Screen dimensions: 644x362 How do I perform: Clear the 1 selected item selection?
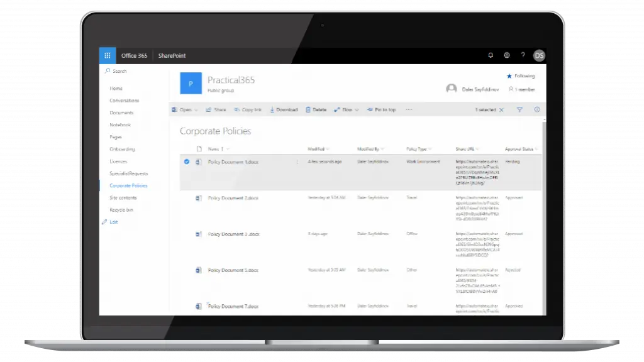tap(501, 110)
